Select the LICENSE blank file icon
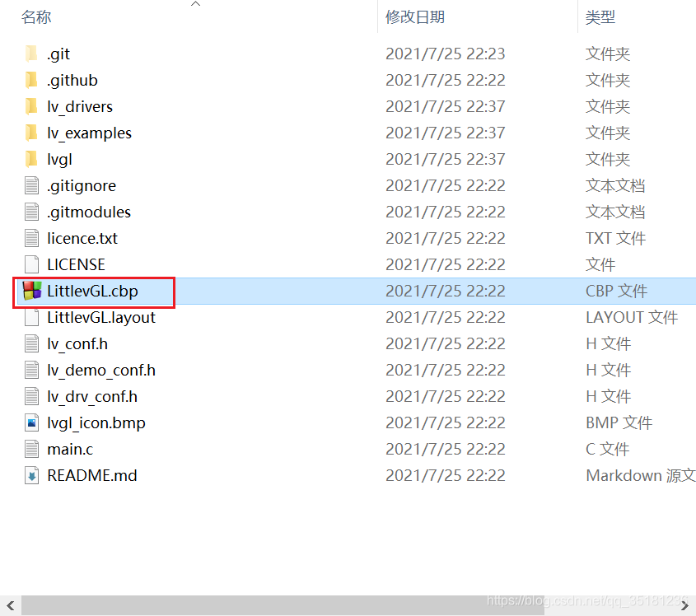 tap(31, 264)
